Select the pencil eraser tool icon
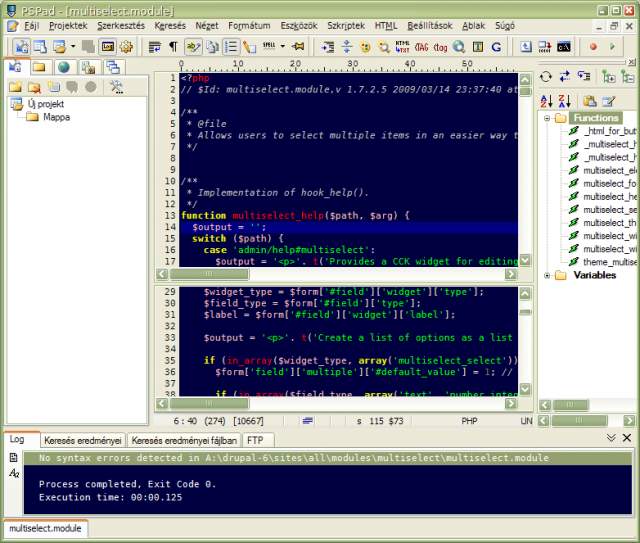This screenshot has height=543, width=640. 249,47
